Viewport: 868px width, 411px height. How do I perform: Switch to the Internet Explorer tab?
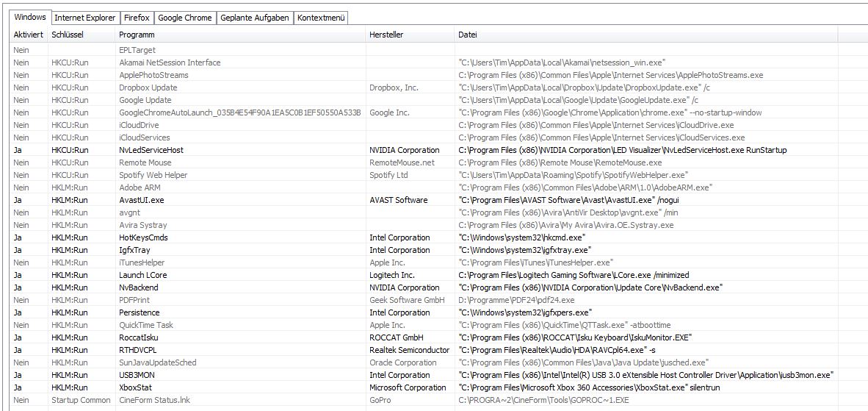pos(85,18)
